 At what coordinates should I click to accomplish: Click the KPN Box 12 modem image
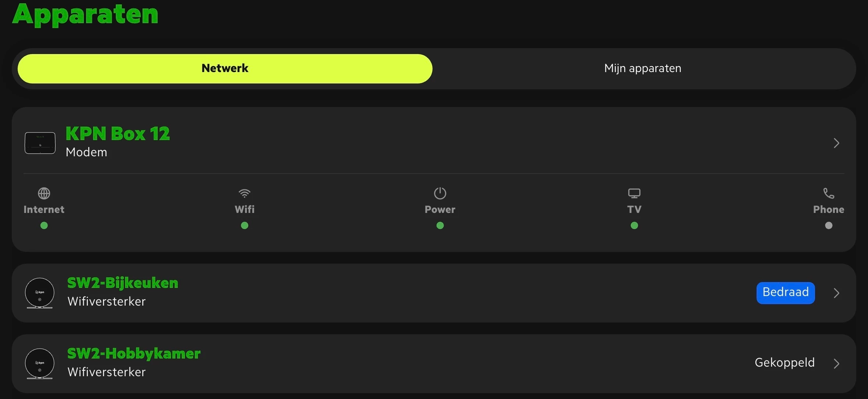[x=40, y=143]
